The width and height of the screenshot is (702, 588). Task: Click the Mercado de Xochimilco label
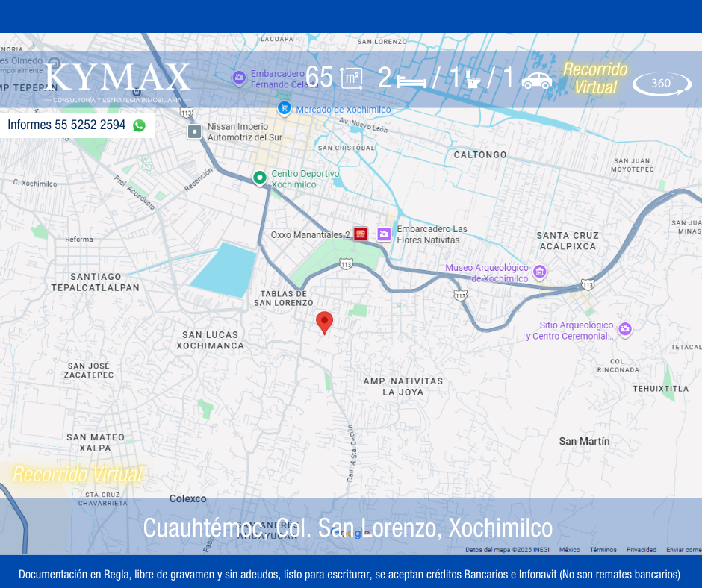(x=344, y=110)
